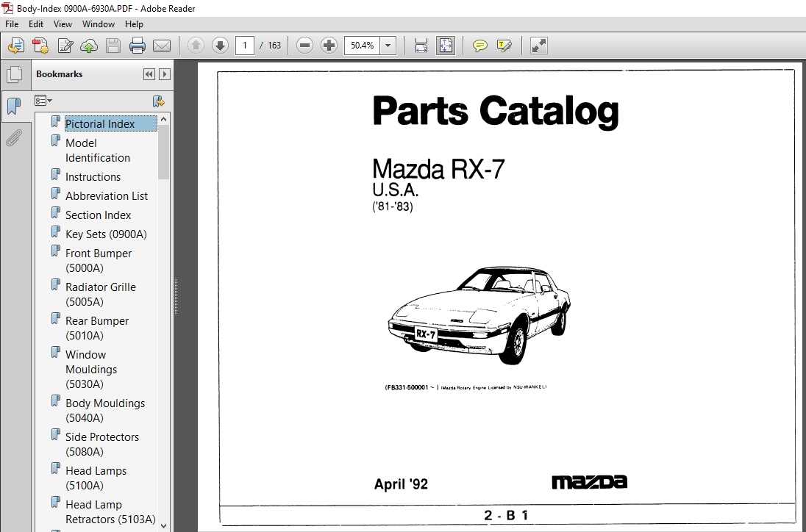Open the Model Identification bookmark

(98, 151)
